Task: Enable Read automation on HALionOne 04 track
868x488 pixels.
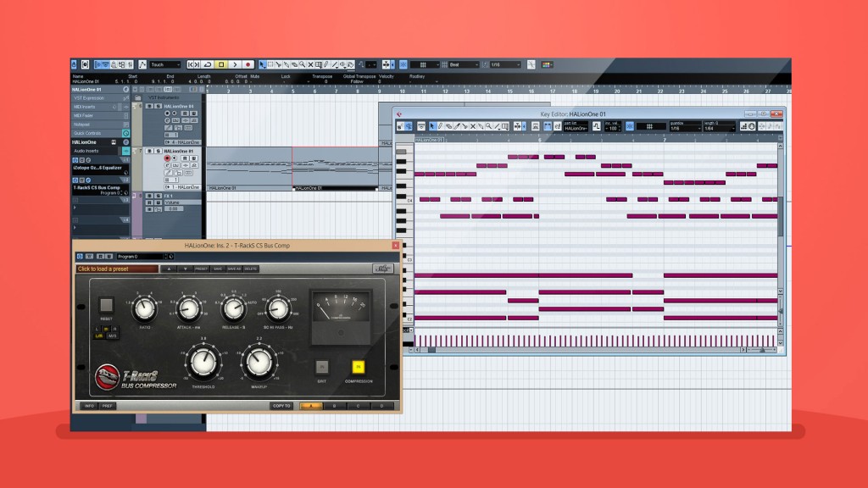Action: point(185,114)
